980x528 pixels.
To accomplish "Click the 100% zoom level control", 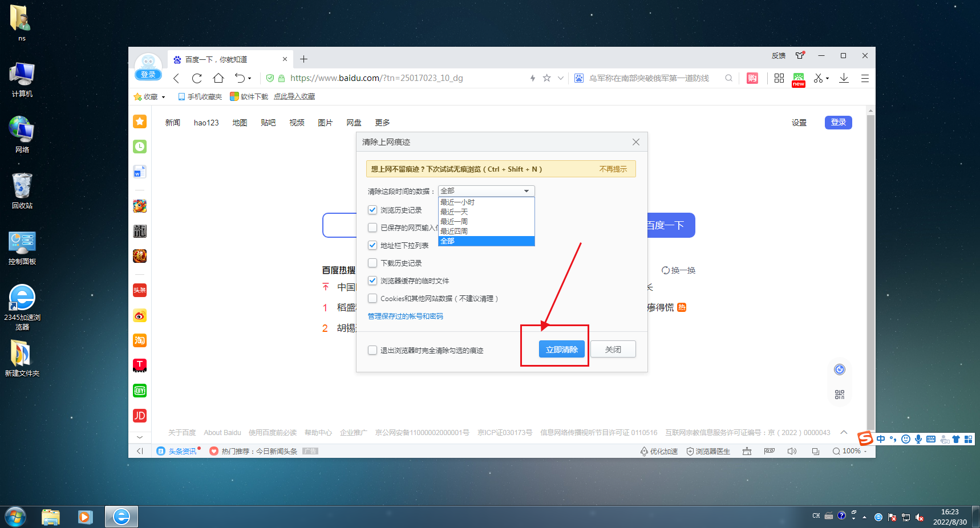I will click(x=850, y=451).
